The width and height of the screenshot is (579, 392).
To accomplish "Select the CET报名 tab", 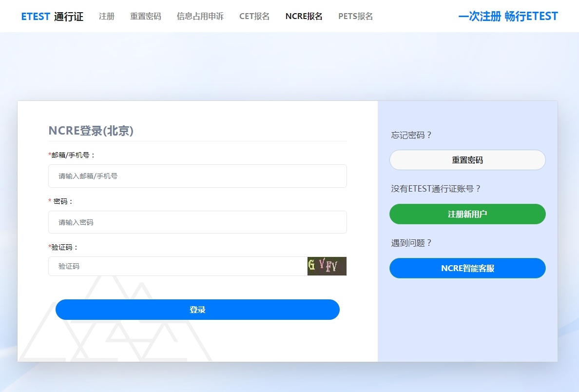I will (x=254, y=17).
